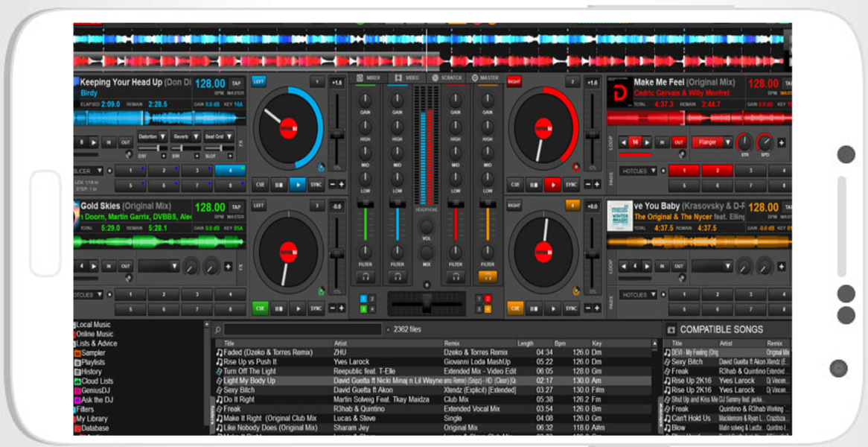Switch to the SCRATCH tab
868x447 pixels.
tap(446, 78)
